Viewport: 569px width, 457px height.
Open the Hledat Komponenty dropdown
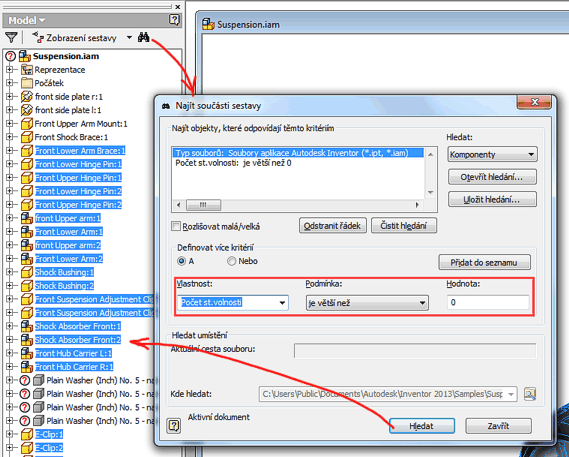coord(492,155)
